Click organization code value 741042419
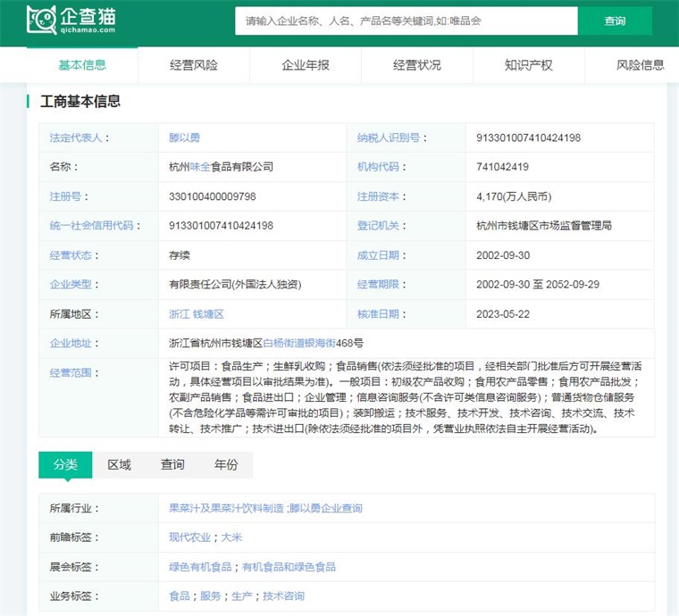 (502, 167)
